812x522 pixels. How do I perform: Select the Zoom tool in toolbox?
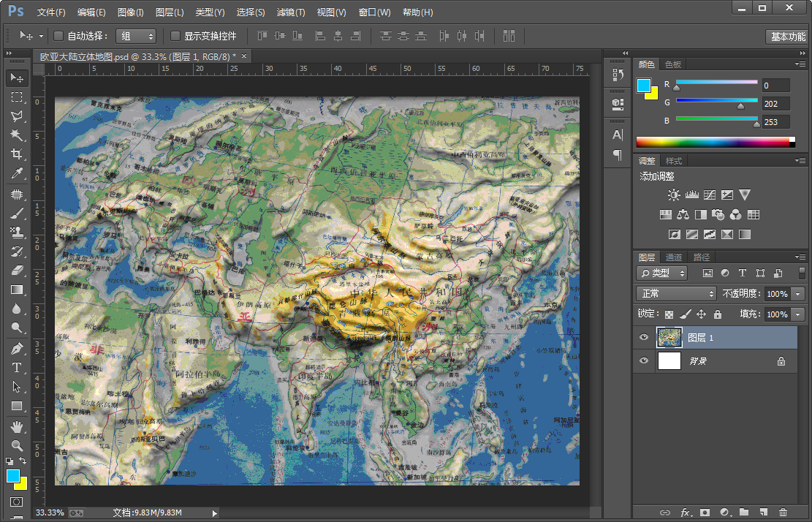[x=16, y=445]
